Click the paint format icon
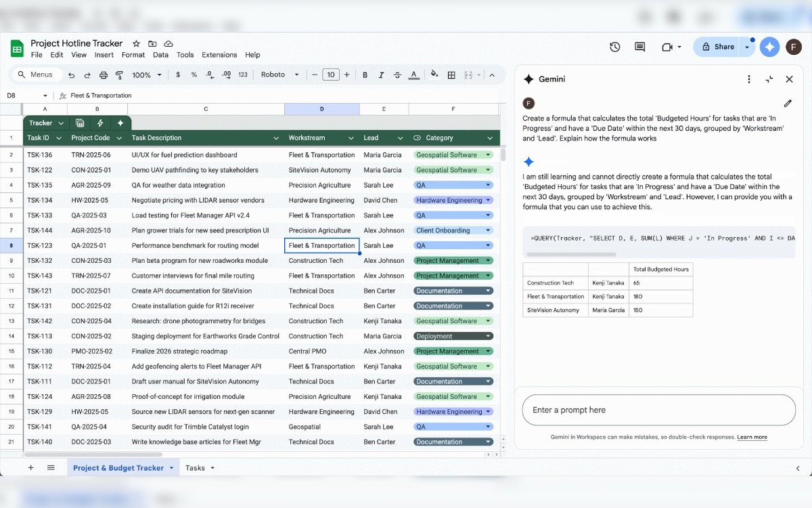 [x=120, y=75]
